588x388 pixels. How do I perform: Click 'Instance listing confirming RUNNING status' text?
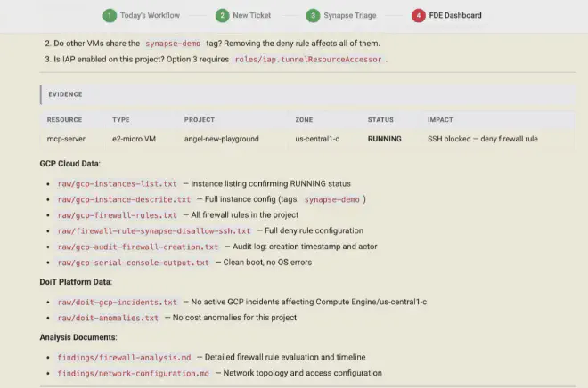[x=271, y=183]
